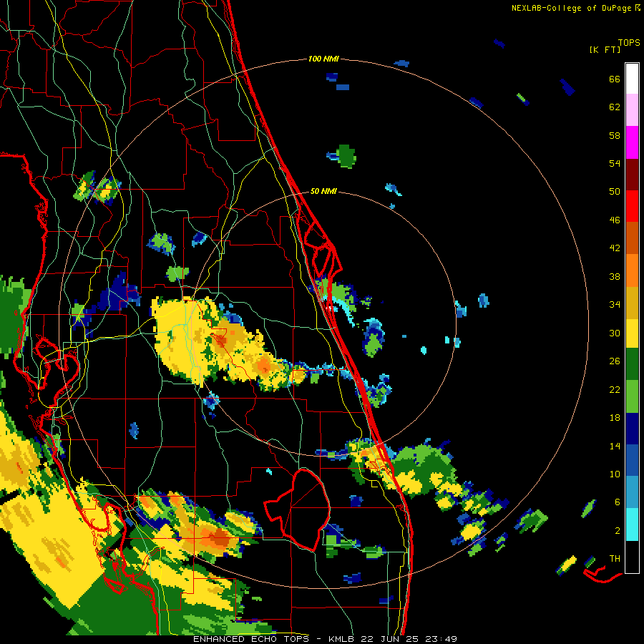644x644 pixels.
Task: Click legend value 2
Action: point(618,531)
